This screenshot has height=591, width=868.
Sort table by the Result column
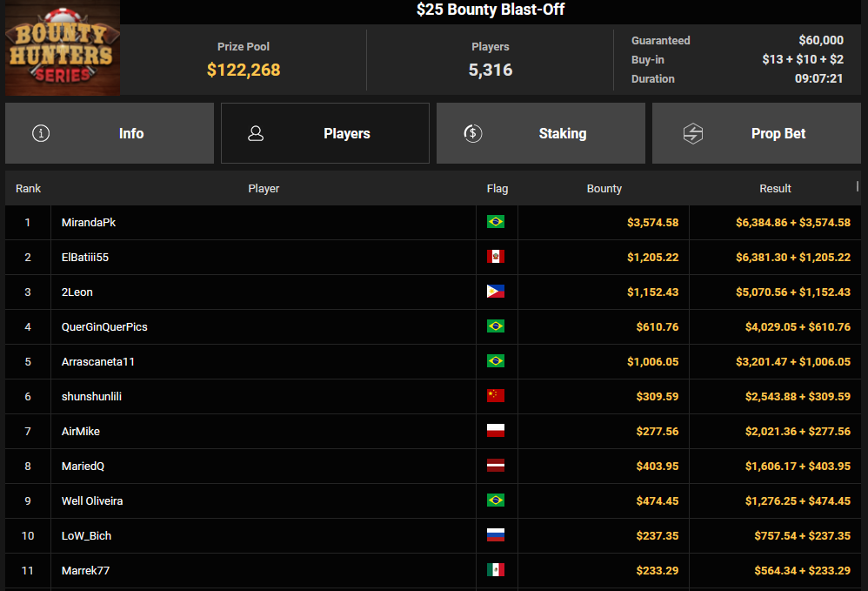pos(774,188)
